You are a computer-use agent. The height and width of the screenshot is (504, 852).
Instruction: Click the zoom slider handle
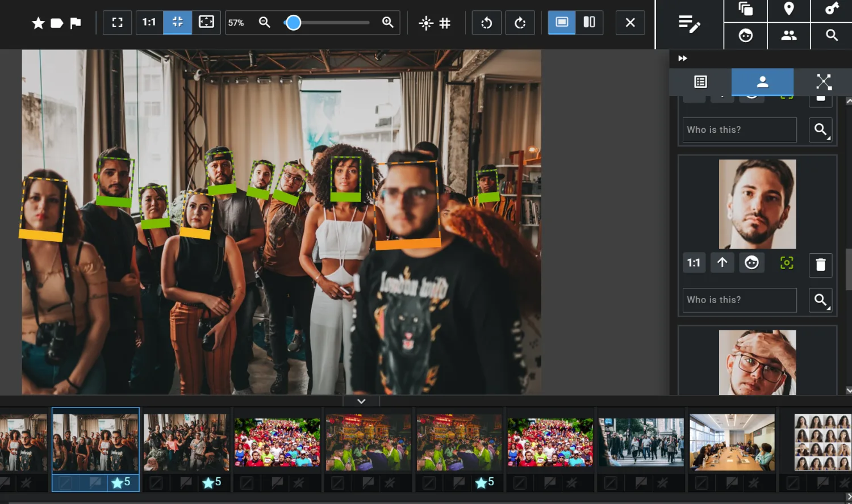(293, 23)
